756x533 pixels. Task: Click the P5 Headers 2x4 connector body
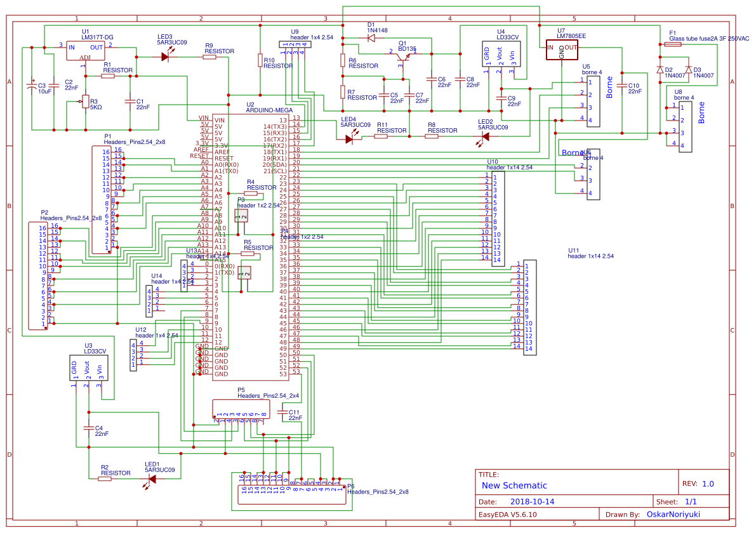click(x=241, y=409)
